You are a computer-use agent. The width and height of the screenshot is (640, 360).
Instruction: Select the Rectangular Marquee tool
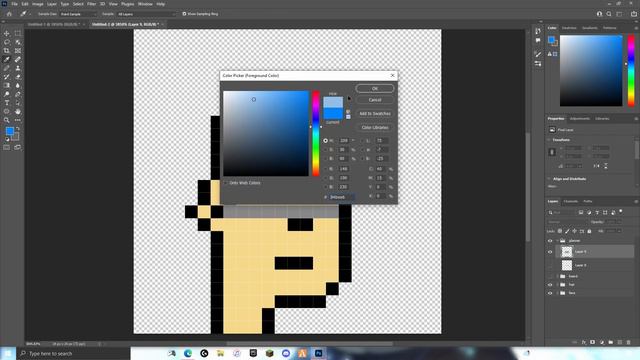tap(18, 33)
